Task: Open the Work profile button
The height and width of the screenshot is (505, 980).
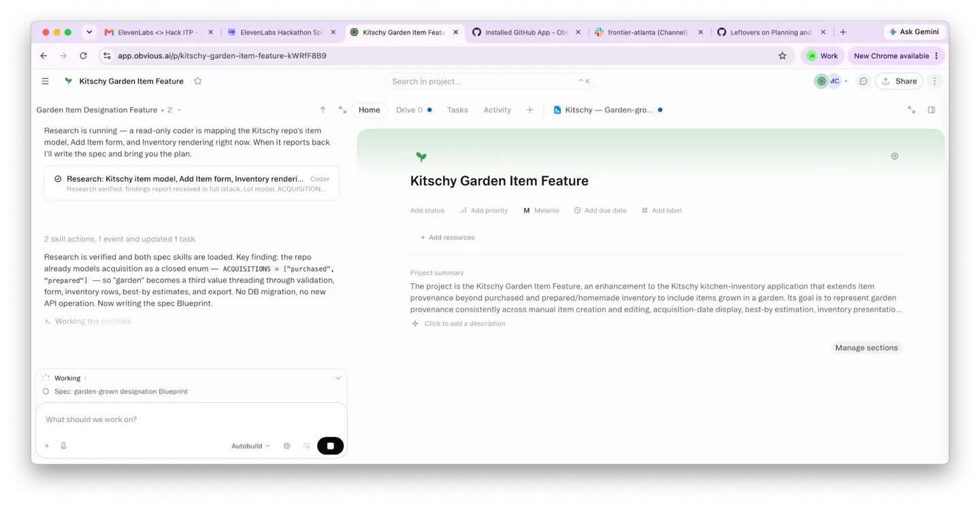Action: 822,56
